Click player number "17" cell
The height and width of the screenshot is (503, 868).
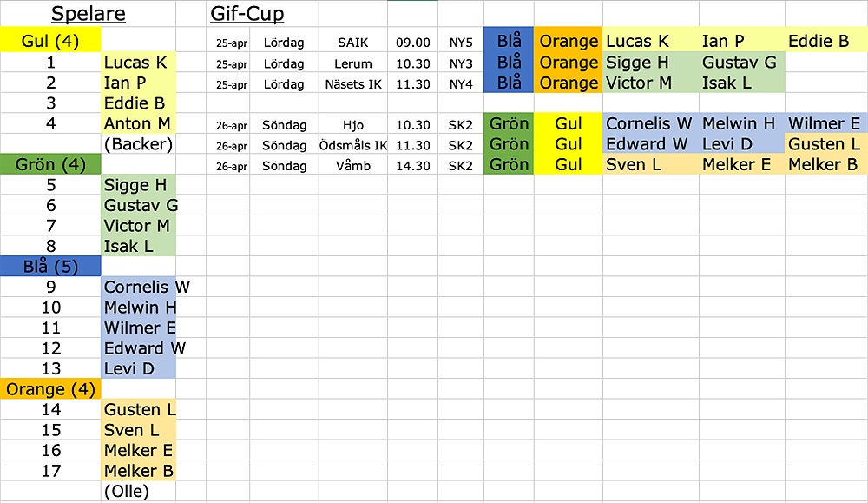(51, 471)
